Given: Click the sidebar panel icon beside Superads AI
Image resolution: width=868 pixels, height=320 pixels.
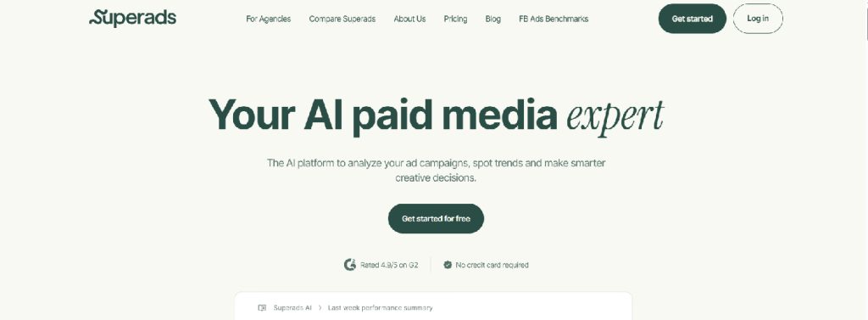Looking at the screenshot, I should 263,308.
